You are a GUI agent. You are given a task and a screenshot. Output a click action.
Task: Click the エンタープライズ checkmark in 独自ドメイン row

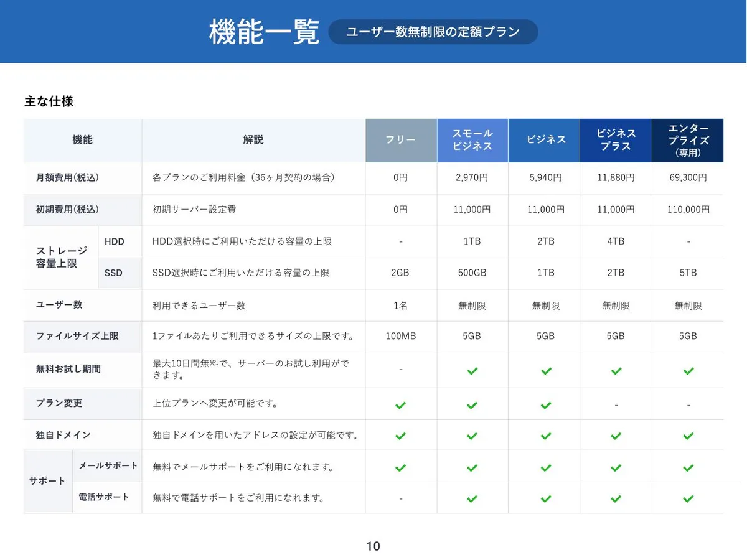pyautogui.click(x=688, y=436)
